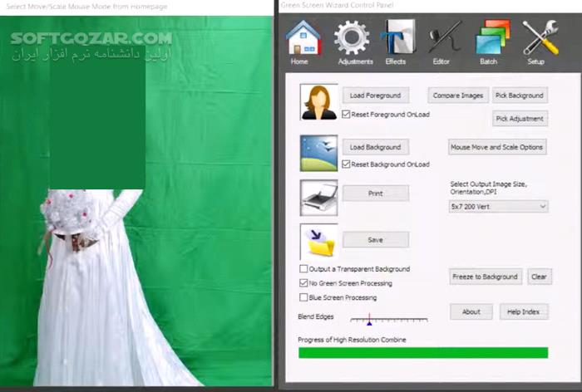Click the Load Foreground button

pos(376,96)
